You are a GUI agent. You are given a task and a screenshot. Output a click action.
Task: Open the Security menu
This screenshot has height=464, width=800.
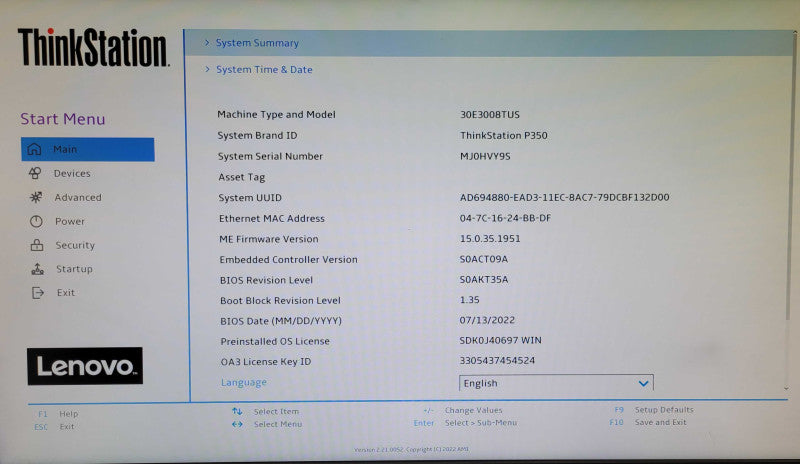point(75,245)
